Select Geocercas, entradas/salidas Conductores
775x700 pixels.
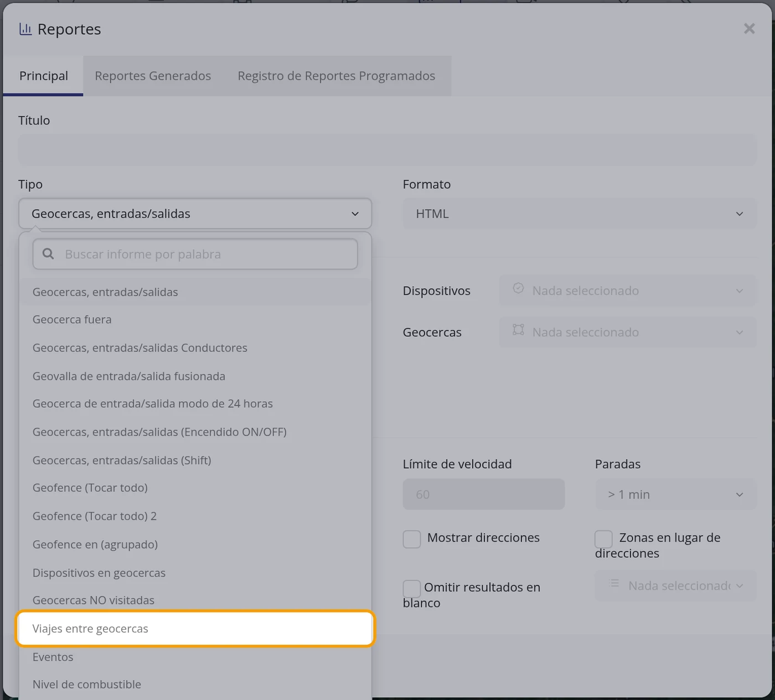[x=195, y=348]
